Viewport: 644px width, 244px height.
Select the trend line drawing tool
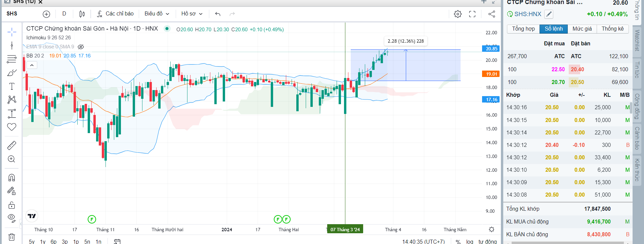(12, 45)
